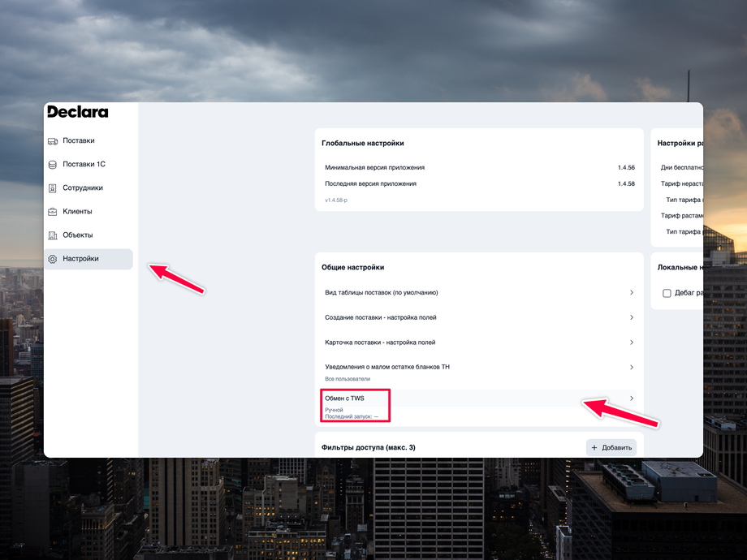Viewport: 747px width, 560px height.
Task: Click the Глобальные настройки heading
Action: (363, 144)
